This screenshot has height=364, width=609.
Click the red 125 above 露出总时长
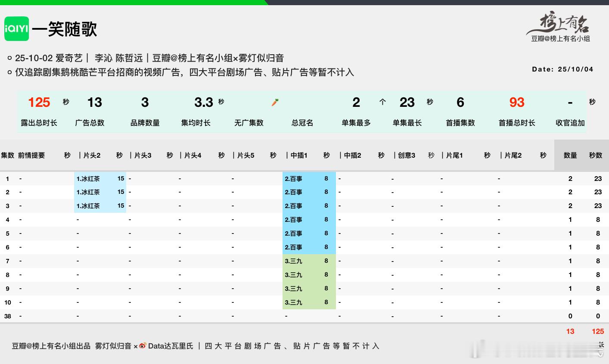click(39, 103)
